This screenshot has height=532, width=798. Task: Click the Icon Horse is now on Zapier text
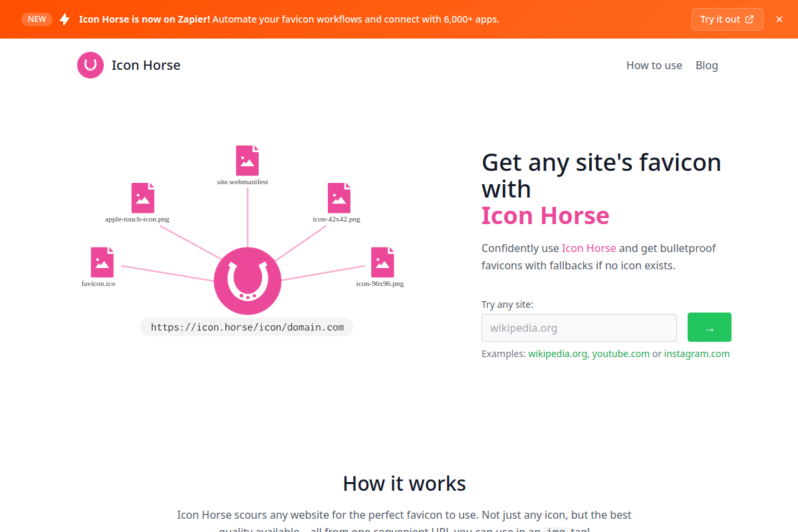[144, 19]
